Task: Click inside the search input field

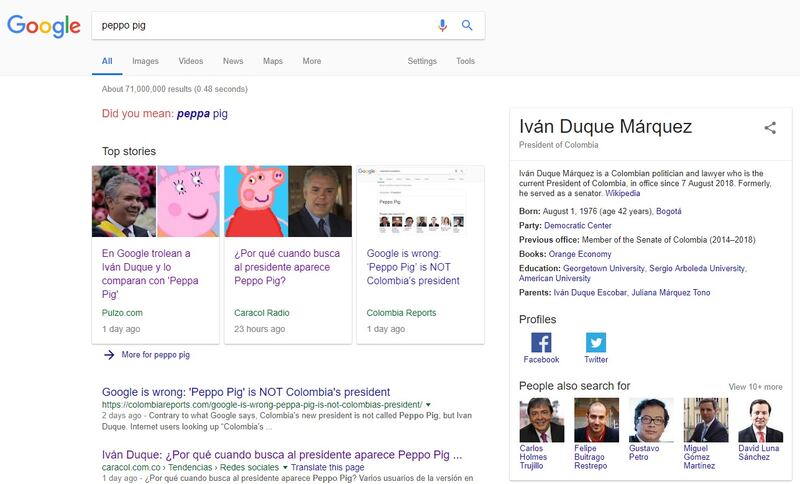Action: coord(260,25)
